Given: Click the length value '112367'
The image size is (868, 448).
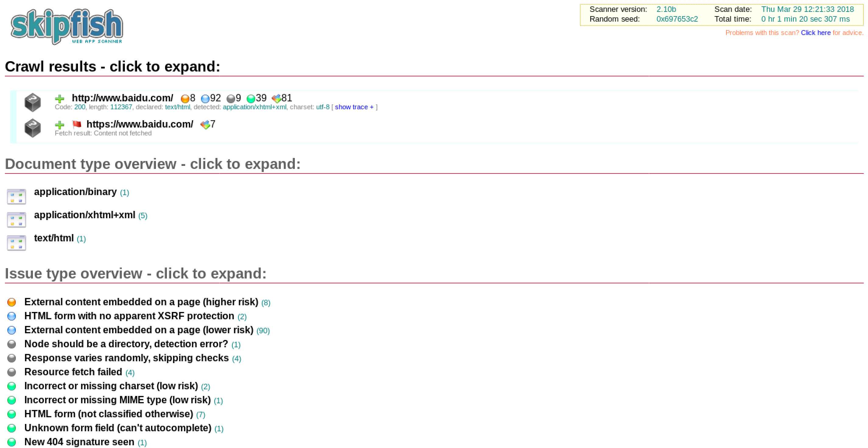Looking at the screenshot, I should 121,107.
